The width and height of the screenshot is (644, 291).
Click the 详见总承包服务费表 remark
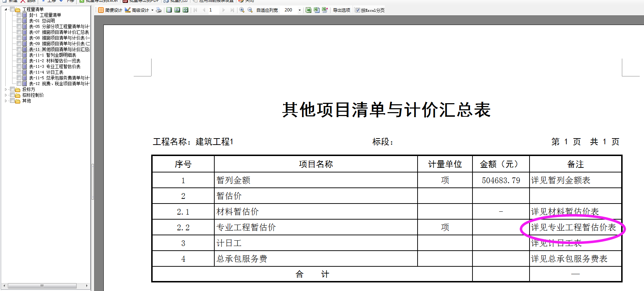tap(569, 259)
